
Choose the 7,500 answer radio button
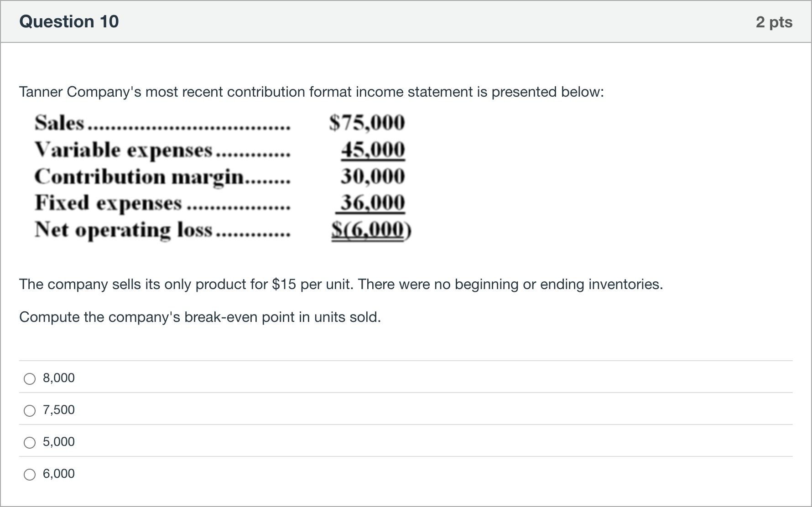30,411
